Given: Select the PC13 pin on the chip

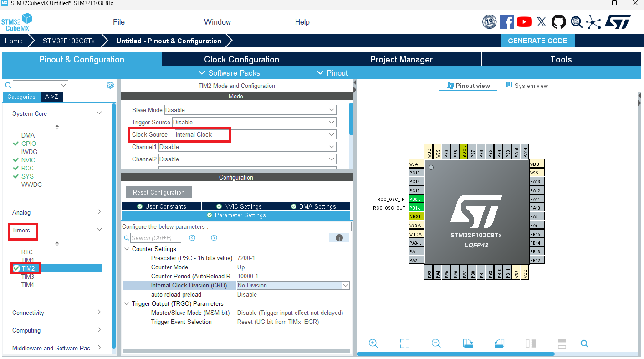Looking at the screenshot, I should [416, 173].
